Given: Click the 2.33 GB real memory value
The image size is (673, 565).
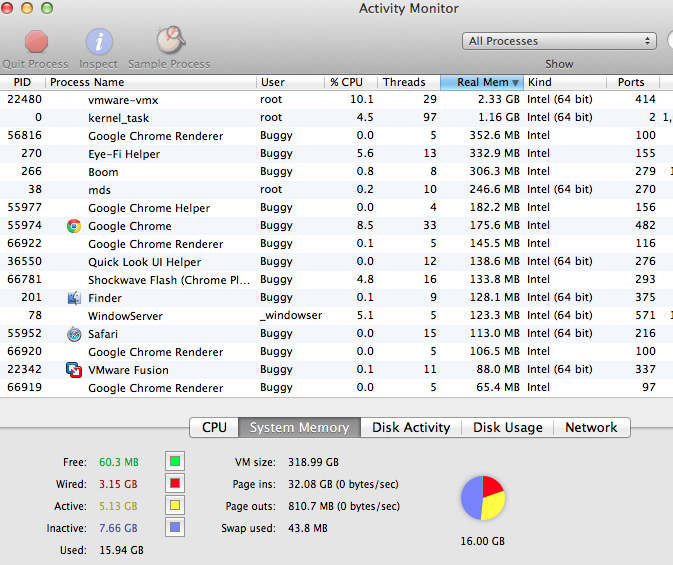Looking at the screenshot, I should tap(499, 100).
